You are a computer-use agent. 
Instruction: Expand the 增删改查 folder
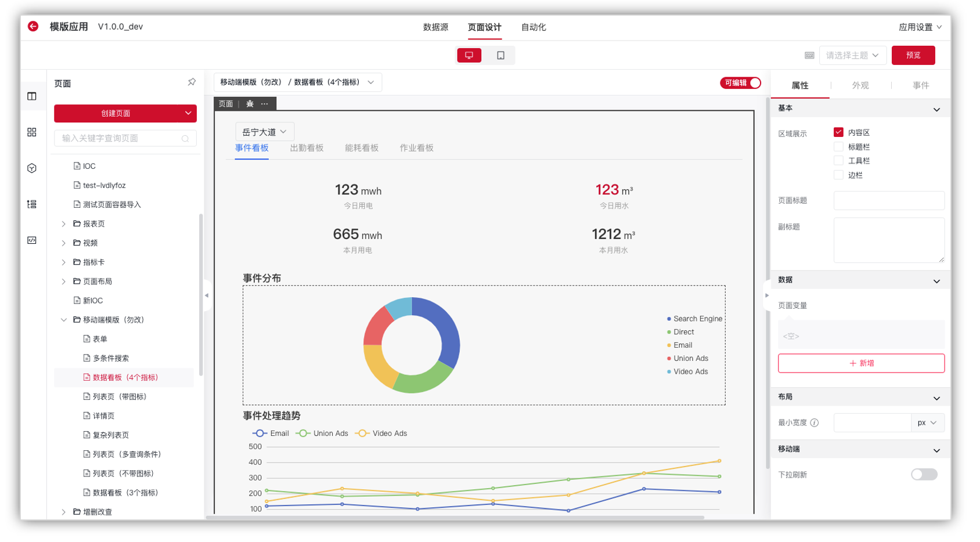point(64,512)
